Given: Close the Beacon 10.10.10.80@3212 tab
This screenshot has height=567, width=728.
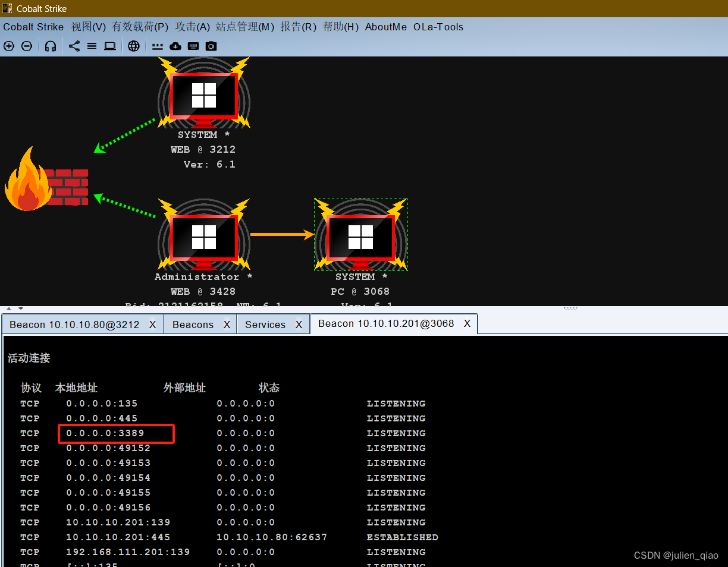Looking at the screenshot, I should [153, 325].
